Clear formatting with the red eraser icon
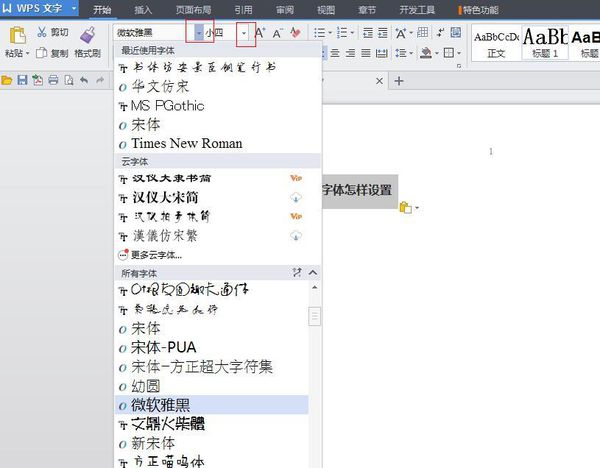Image resolution: width=600 pixels, height=468 pixels. tap(295, 33)
